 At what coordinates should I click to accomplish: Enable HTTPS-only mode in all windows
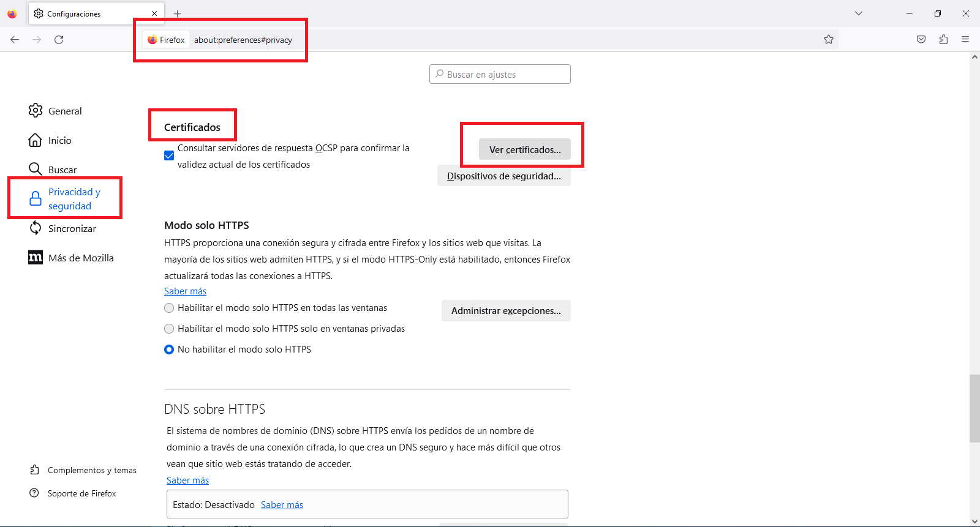point(169,308)
